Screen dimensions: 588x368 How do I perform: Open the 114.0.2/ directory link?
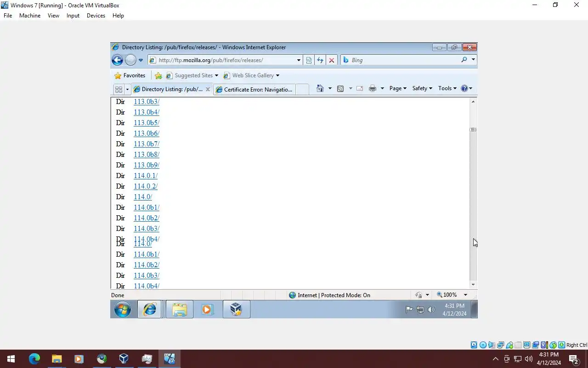[146, 186]
